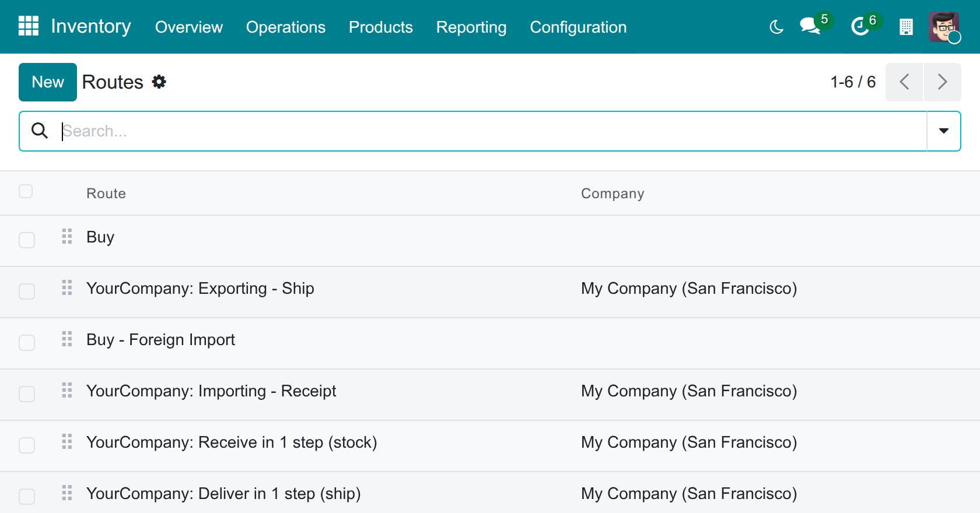
Task: Expand the search options dropdown arrow
Action: [x=944, y=131]
